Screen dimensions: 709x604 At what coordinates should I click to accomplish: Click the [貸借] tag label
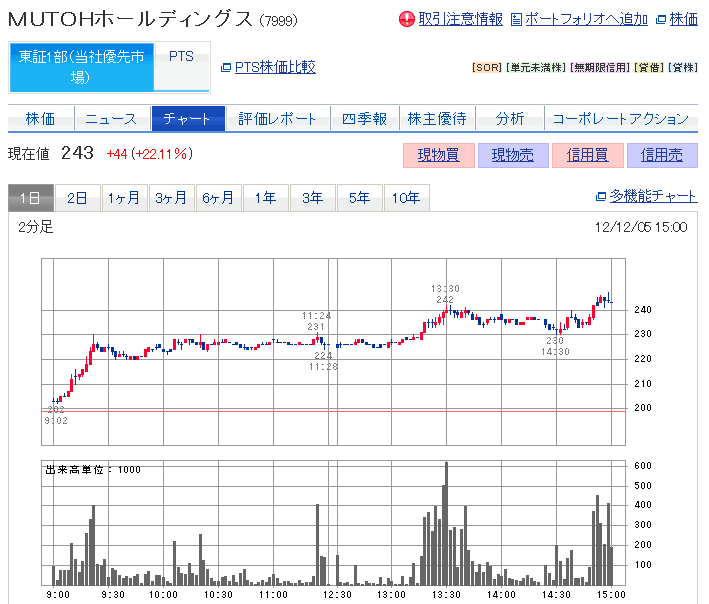[x=650, y=68]
